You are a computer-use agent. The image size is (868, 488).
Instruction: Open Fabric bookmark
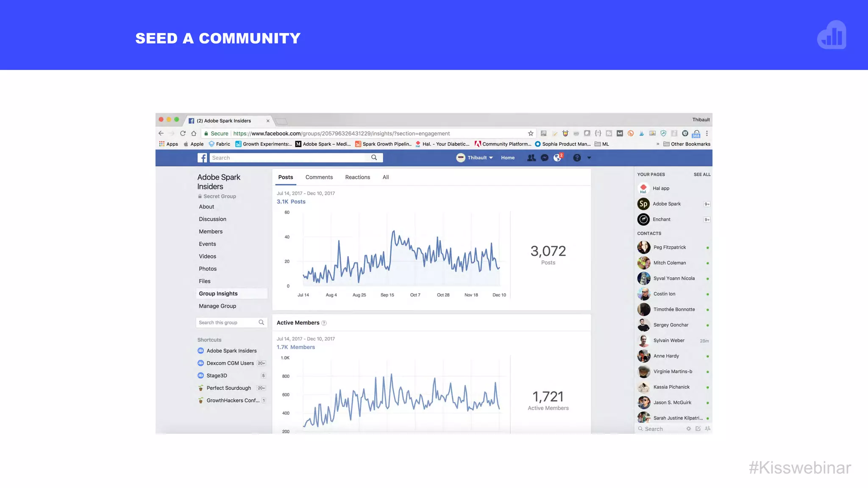219,144
